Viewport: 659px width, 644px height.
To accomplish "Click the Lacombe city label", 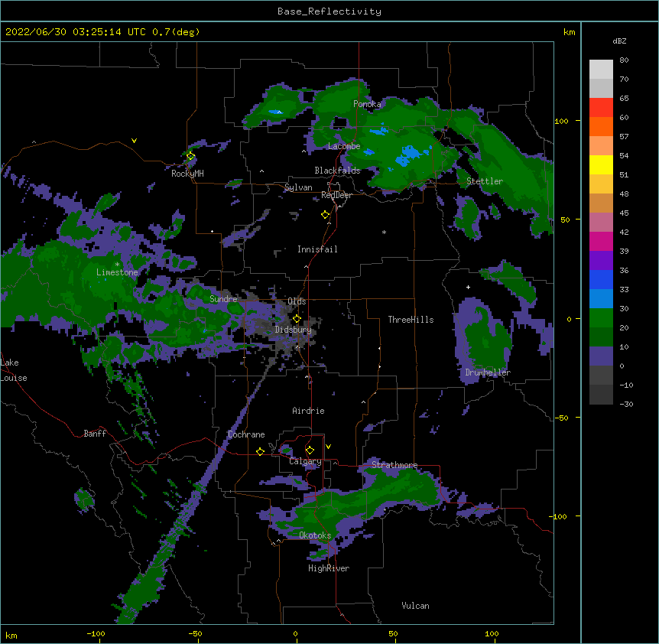I will pyautogui.click(x=344, y=146).
